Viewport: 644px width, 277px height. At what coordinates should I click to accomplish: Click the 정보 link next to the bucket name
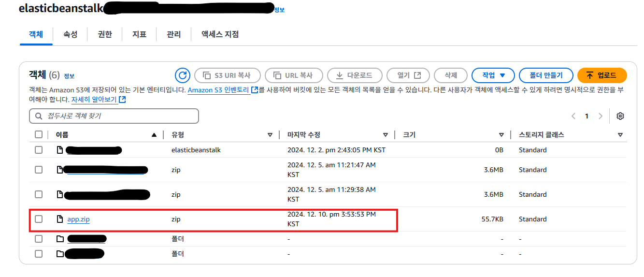279,10
